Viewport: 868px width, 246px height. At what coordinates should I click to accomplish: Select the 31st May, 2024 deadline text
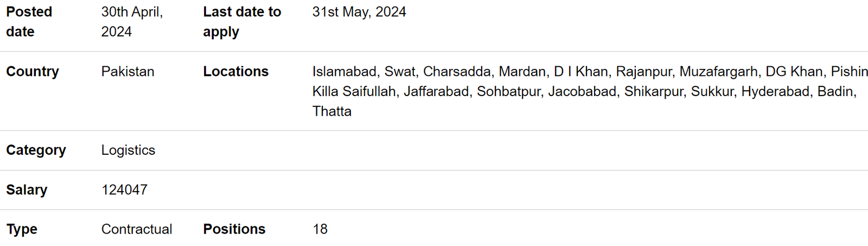[359, 12]
